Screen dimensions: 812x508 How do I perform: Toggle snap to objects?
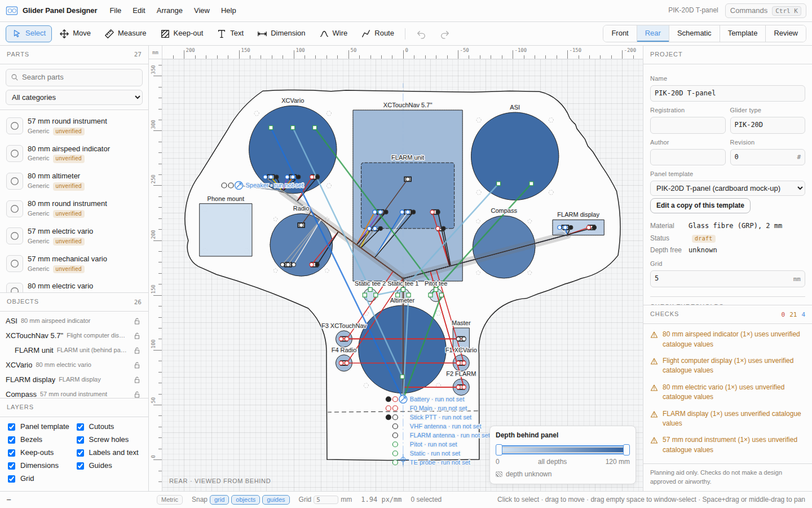pos(245,500)
